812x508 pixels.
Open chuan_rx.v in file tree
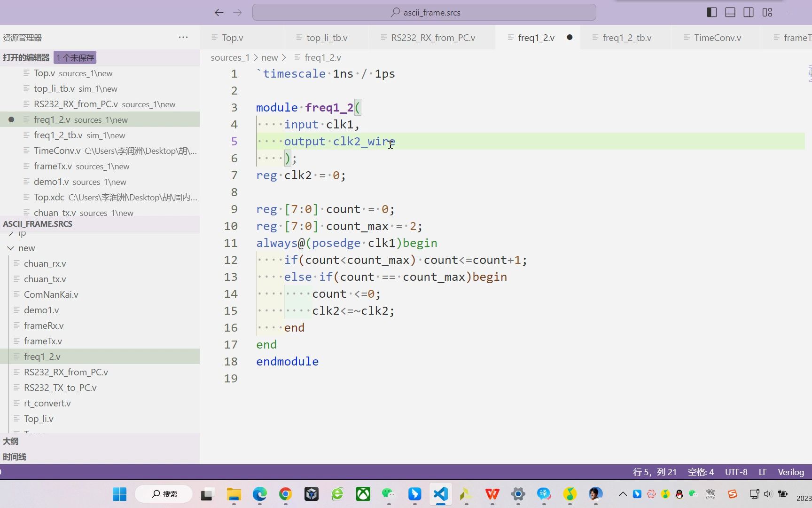pyautogui.click(x=100, y=263)
